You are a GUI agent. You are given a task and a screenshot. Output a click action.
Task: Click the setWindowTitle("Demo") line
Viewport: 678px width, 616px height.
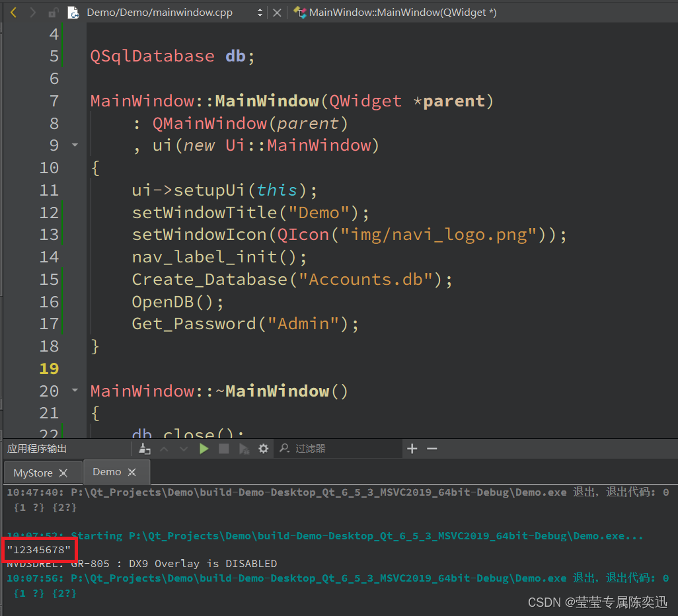coord(250,213)
